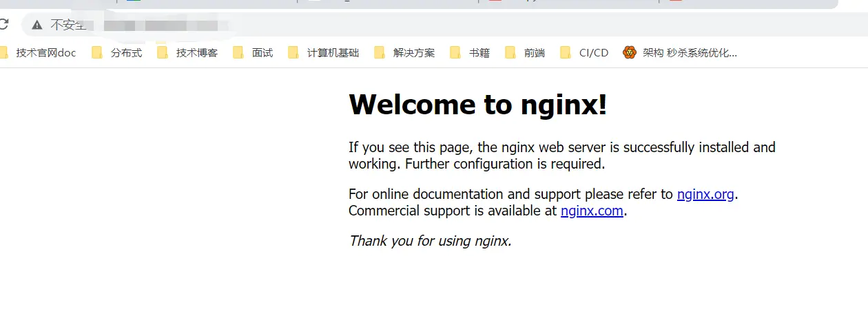Click the For online documentation sentence text
This screenshot has height=318, width=868.
510,194
